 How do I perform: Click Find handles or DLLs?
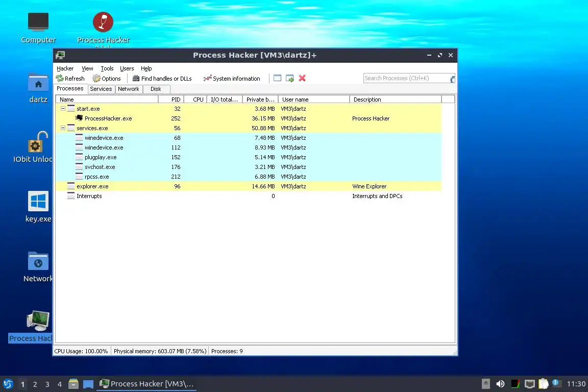[162, 79]
